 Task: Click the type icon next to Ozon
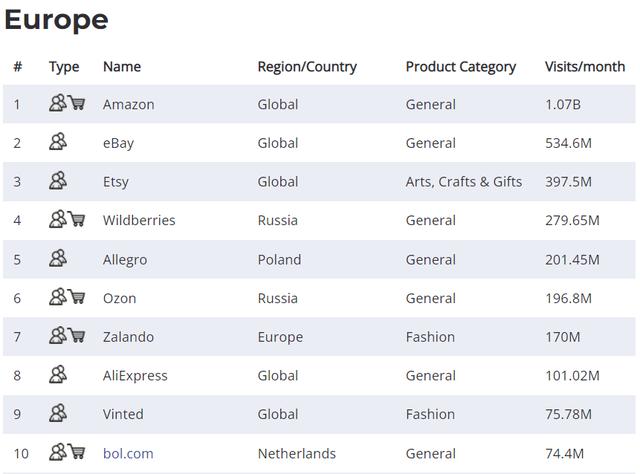pyautogui.click(x=67, y=297)
